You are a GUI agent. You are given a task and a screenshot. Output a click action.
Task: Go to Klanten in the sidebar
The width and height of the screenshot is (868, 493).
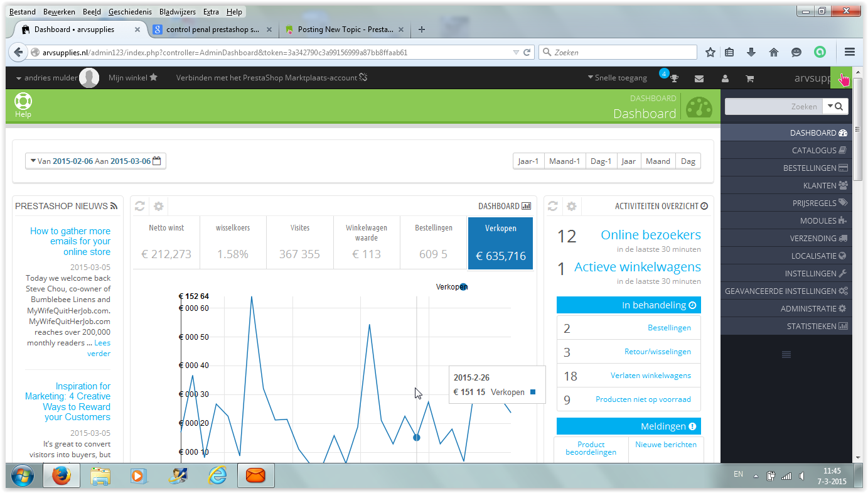pos(786,186)
